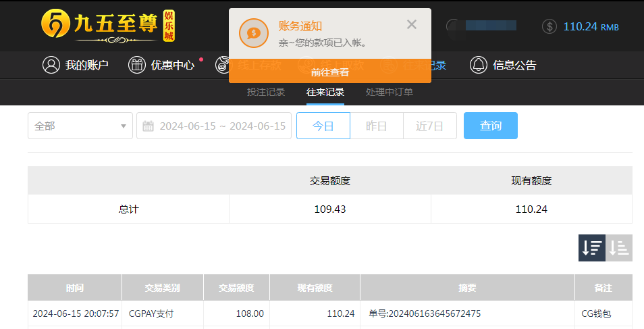This screenshot has width=644, height=329.
Task: Open the date range picker field
Action: tap(214, 126)
